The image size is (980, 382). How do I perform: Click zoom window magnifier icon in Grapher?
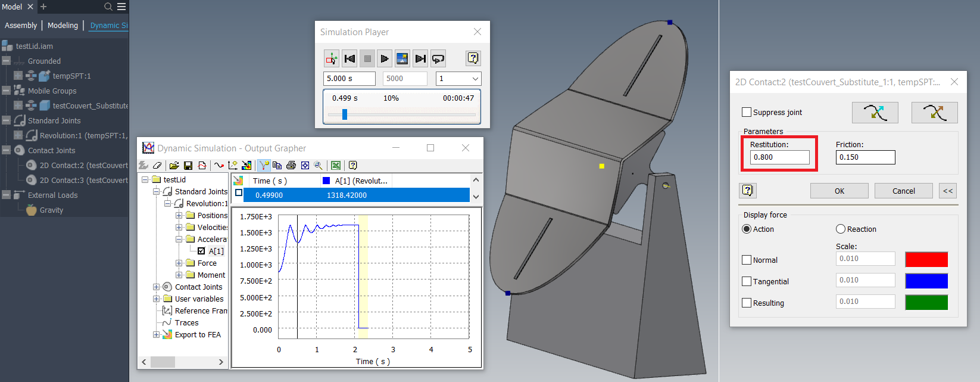coord(319,165)
